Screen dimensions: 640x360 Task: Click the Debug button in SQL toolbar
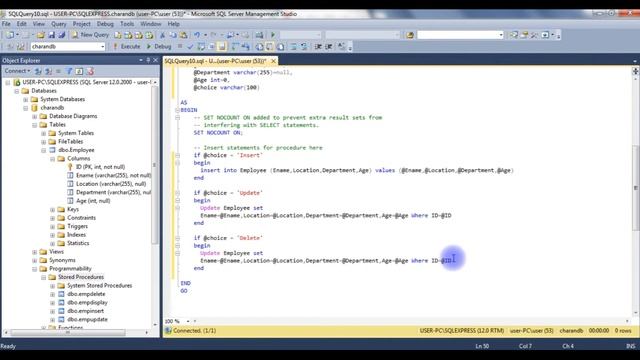pyautogui.click(x=159, y=47)
